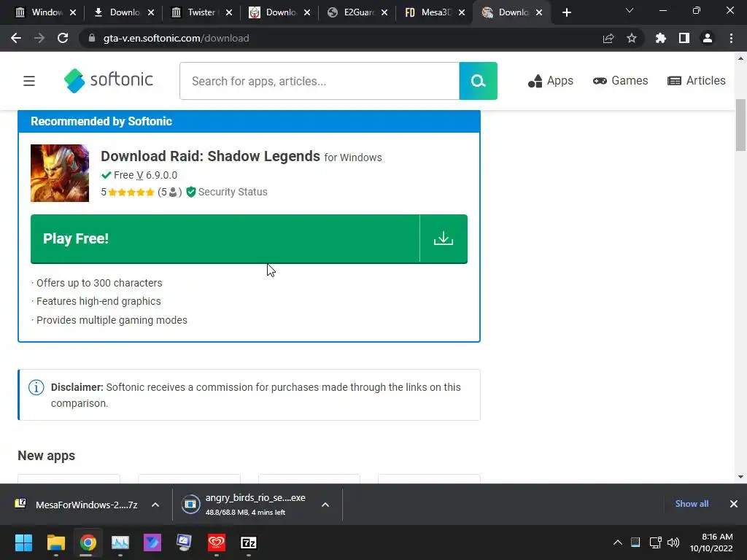This screenshot has height=560, width=747.
Task: Click the scrollbar down arrow
Action: pyautogui.click(x=740, y=477)
